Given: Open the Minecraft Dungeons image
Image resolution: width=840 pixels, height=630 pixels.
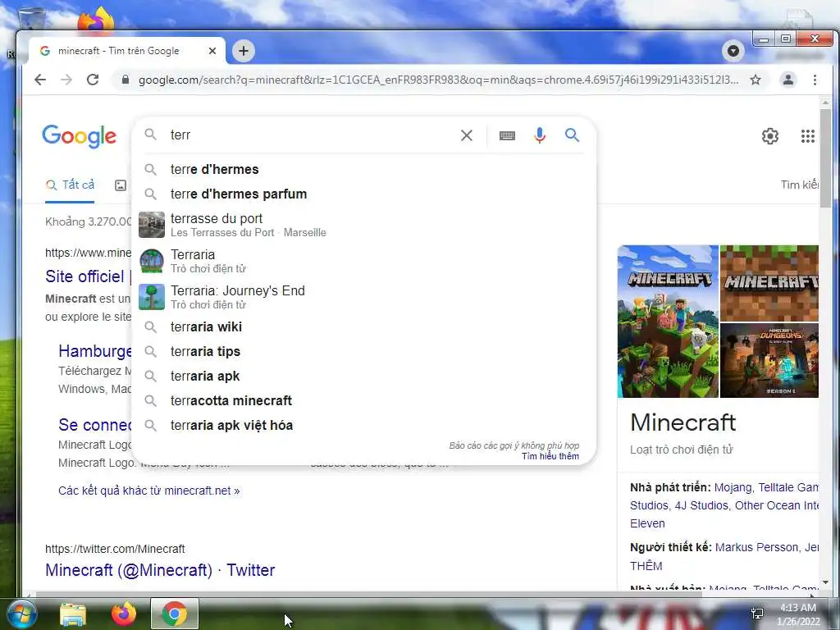Looking at the screenshot, I should pos(769,361).
